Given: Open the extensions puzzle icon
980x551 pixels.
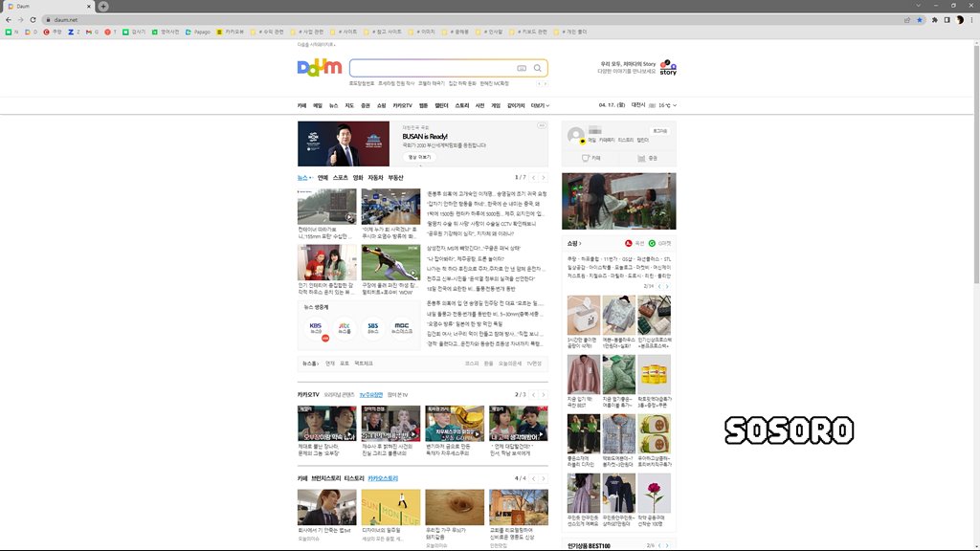Looking at the screenshot, I should pos(935,19).
